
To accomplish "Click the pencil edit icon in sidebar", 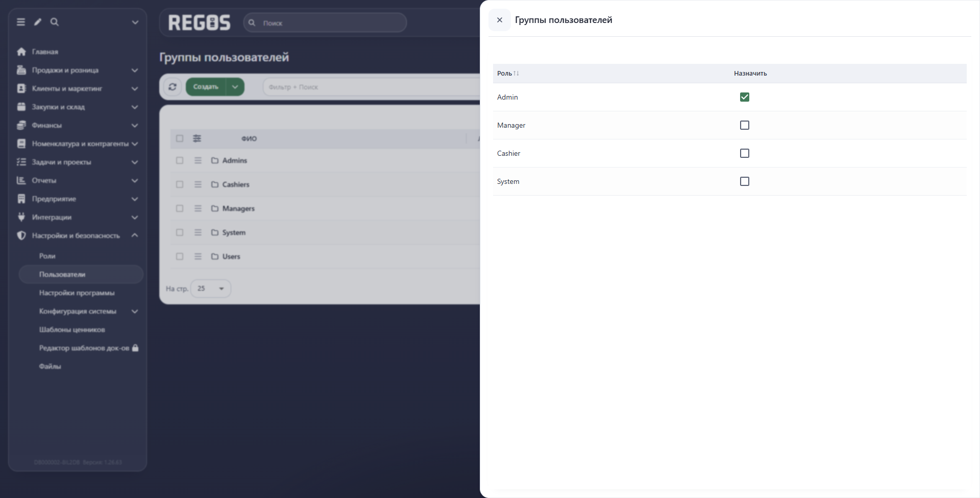I will click(38, 22).
